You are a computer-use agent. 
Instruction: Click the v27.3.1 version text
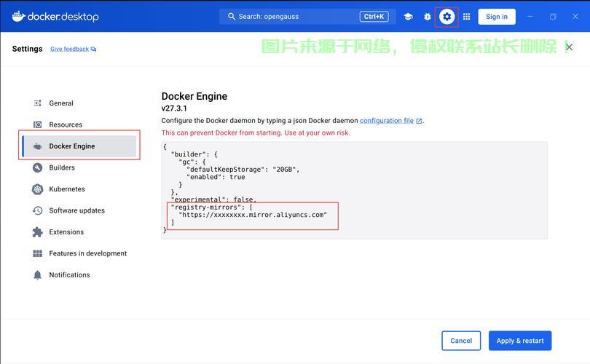[174, 108]
